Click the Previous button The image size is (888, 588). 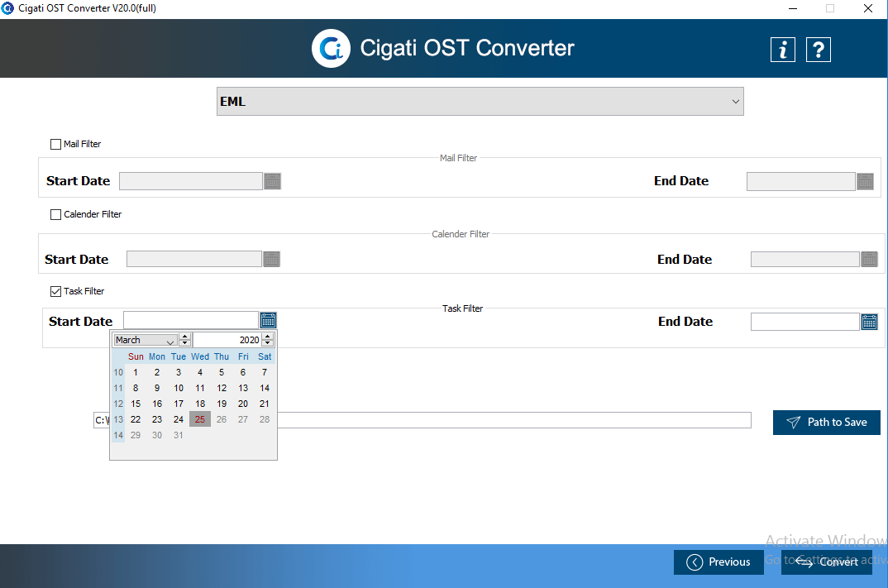coord(719,562)
